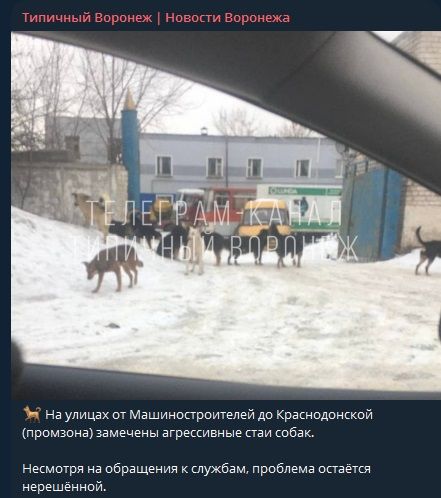
Task: Click the Новости Воронежа part of the header
Action: pos(227,18)
